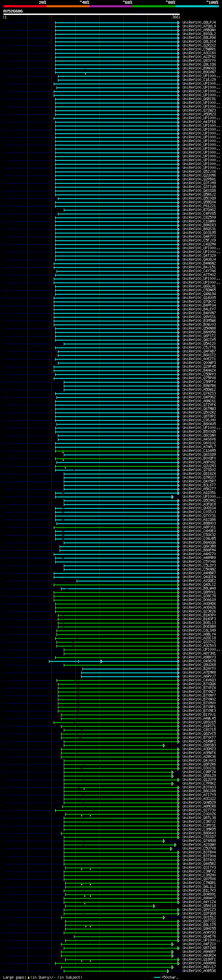Select hit label UniRef100_A2ZF62
The image size is (222, 980).
click(x=199, y=57)
